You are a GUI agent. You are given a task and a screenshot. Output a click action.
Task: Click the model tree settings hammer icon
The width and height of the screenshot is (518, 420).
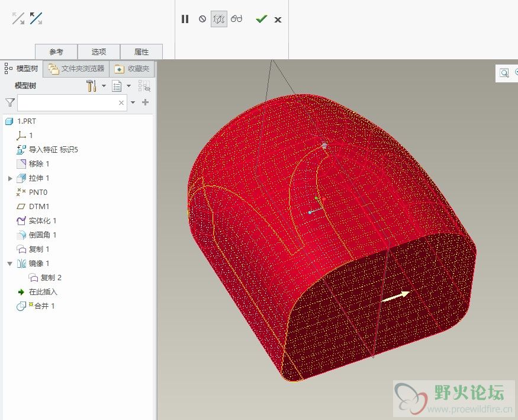(x=91, y=86)
